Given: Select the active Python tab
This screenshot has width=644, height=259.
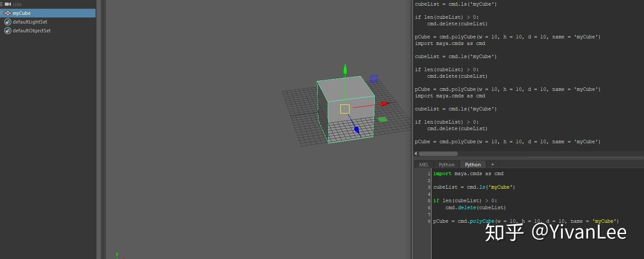Looking at the screenshot, I should click(x=473, y=165).
